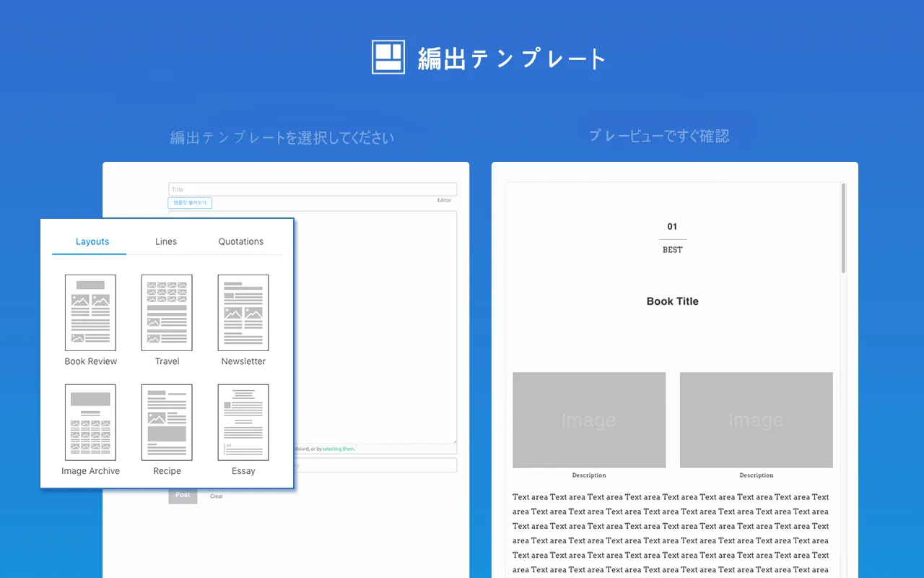Click the Editor label beside title field
Image resolution: width=924 pixels, height=578 pixels.
tap(444, 200)
